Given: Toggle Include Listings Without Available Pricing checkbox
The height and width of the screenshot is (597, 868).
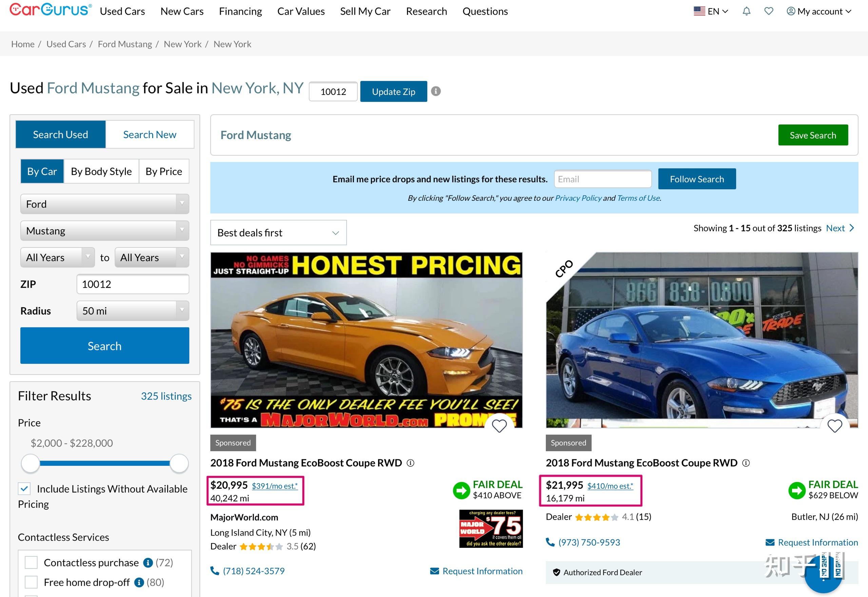Looking at the screenshot, I should point(24,488).
